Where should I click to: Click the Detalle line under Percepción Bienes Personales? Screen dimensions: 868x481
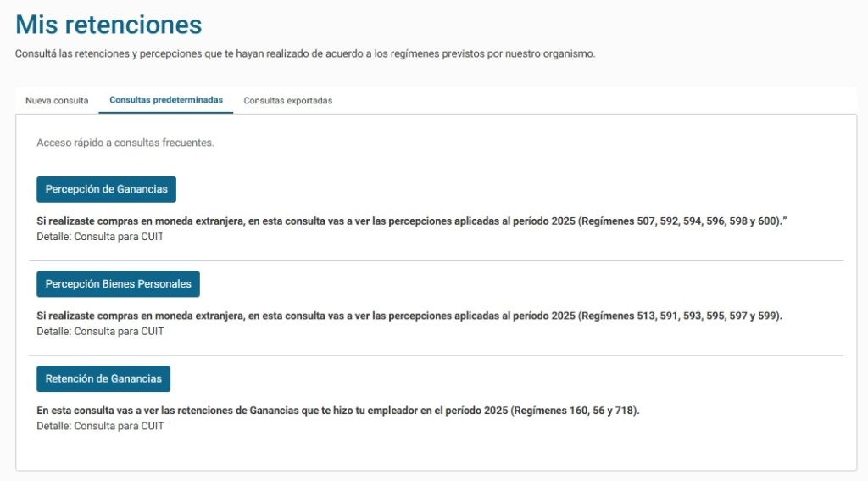(100, 332)
